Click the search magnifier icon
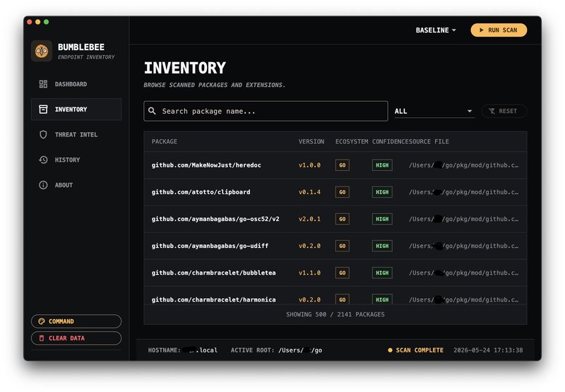The width and height of the screenshot is (565, 392). pos(153,111)
